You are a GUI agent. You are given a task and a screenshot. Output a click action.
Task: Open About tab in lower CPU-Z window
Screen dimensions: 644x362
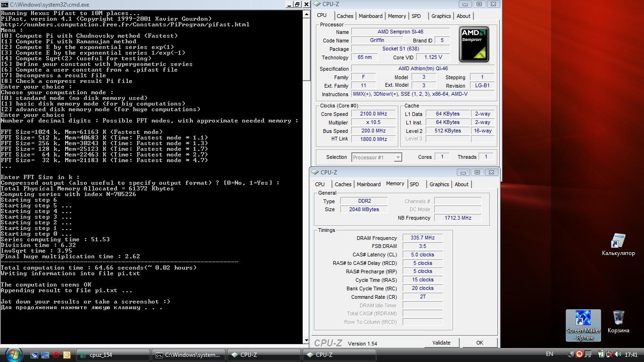tap(462, 184)
